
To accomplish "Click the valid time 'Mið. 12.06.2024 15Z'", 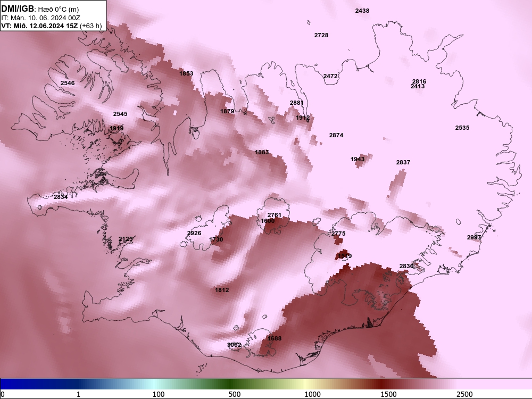I will (x=45, y=26).
